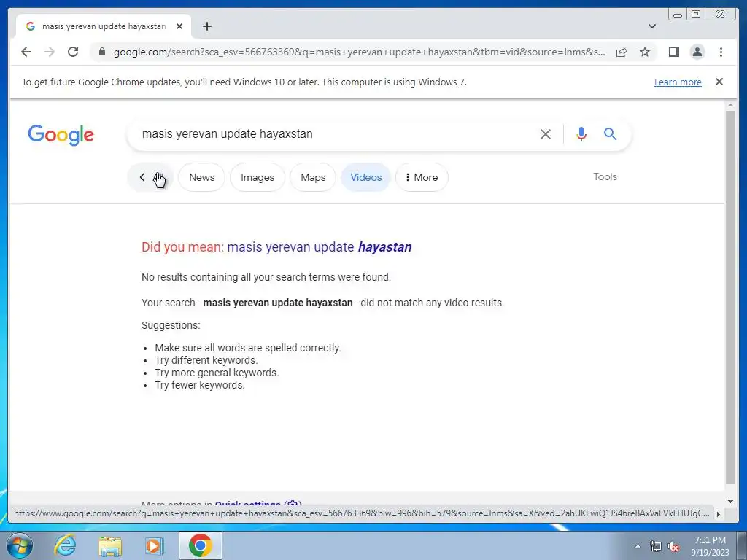Image resolution: width=747 pixels, height=560 pixels.
Task: Open Windows Explorer from taskbar
Action: coord(110,545)
